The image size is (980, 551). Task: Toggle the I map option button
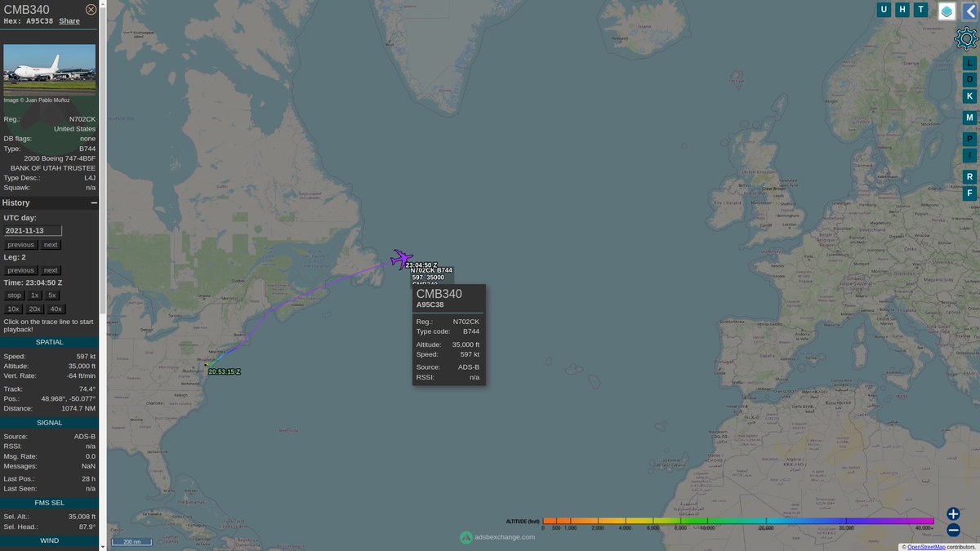click(x=969, y=155)
